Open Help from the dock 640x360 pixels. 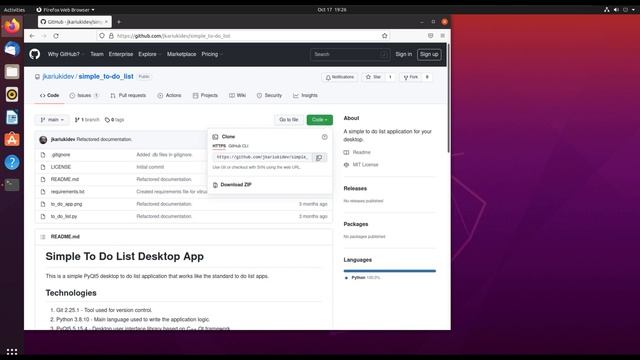coord(12,162)
